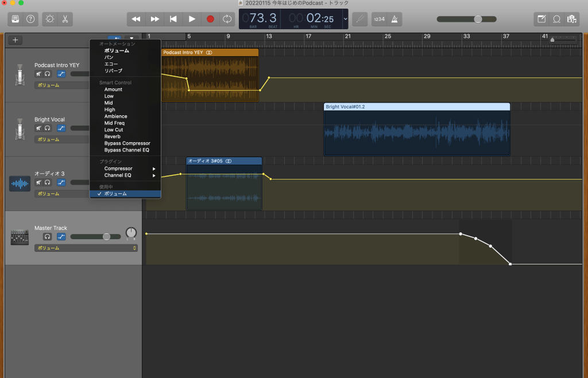This screenshot has width=588, height=378.
Task: Solo the Bright Vocal track with headphones
Action: coord(48,128)
